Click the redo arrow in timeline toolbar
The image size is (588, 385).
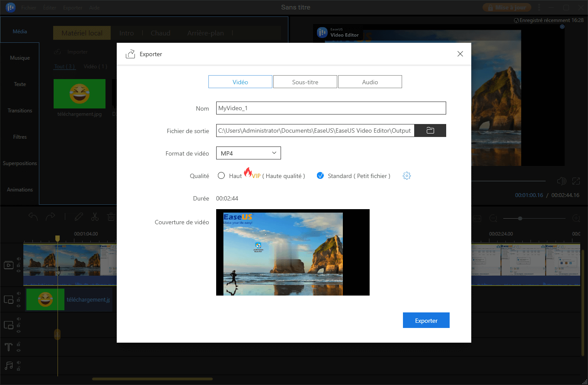51,216
